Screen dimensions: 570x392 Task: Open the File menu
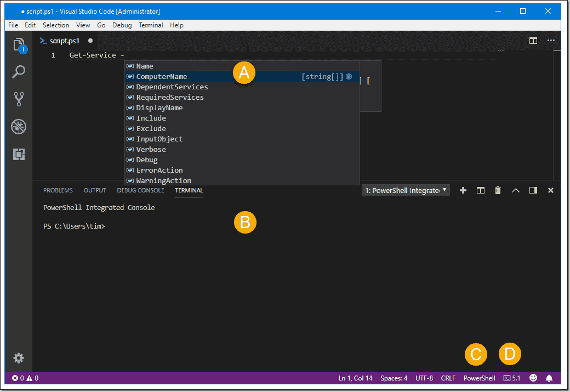13,25
